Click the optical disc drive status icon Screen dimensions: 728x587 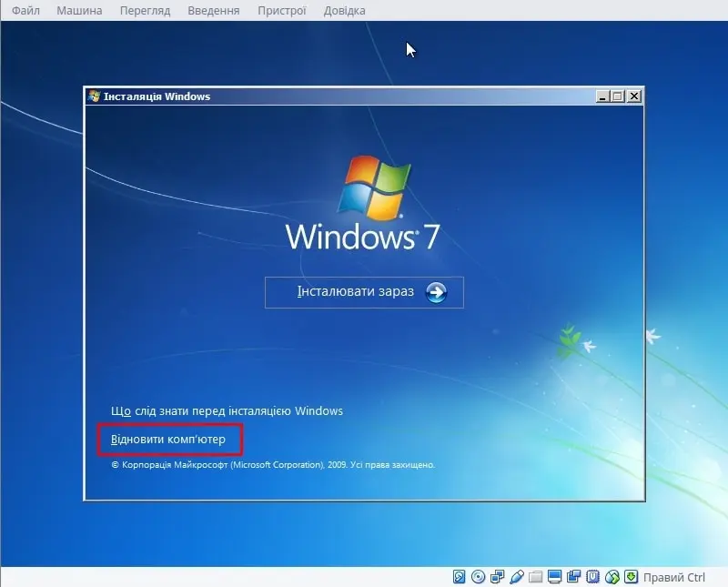pyautogui.click(x=478, y=577)
